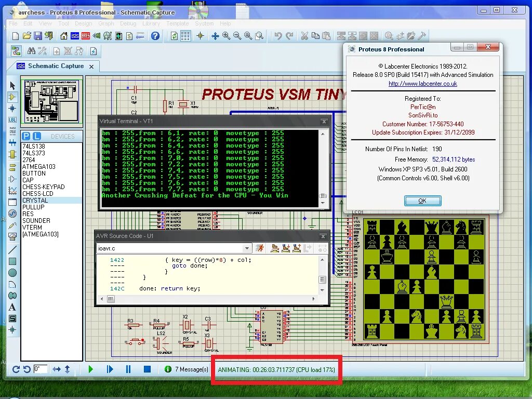
Task: Stop the simulation with square button
Action: tap(147, 369)
